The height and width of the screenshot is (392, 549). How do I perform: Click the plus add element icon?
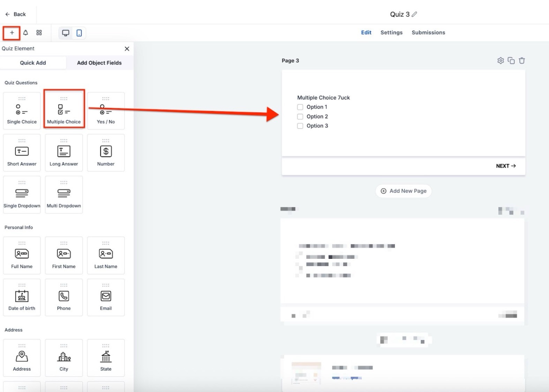[x=12, y=33]
